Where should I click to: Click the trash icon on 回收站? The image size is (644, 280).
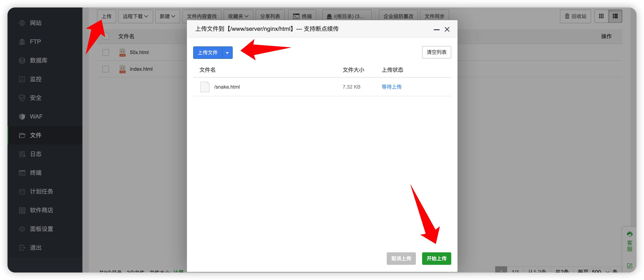click(x=567, y=16)
